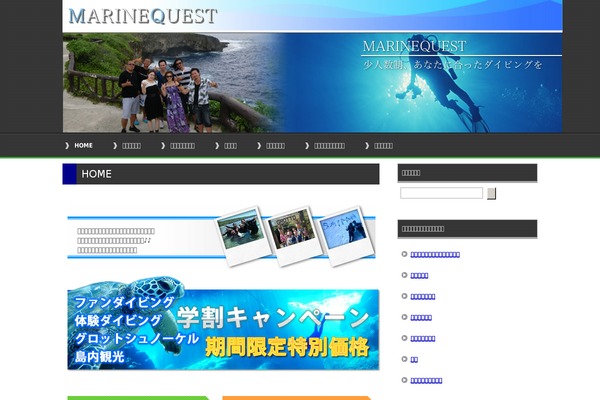The image size is (600, 400).
Task: Open the navigation item right after HOME
Action: 131,146
